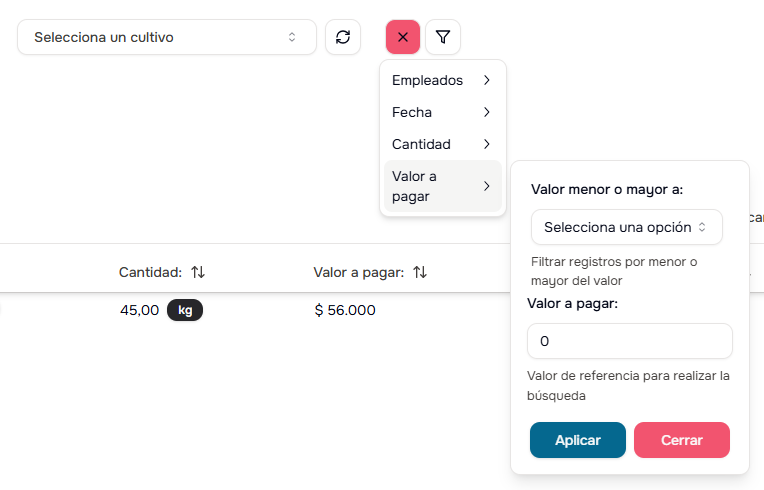Click the $ 56.000 table cell
This screenshot has width=764, height=490.
point(345,310)
